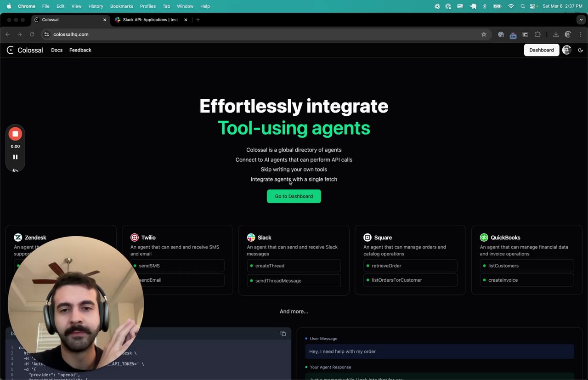Click the Zendesk logo icon

pos(18,238)
